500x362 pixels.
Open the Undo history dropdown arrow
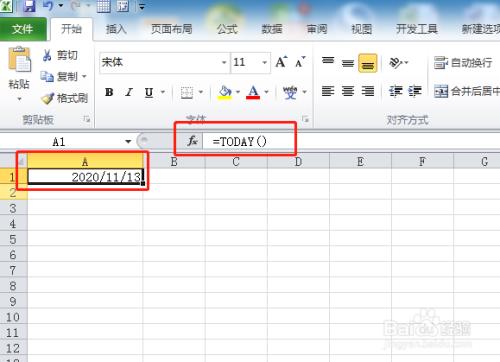click(x=61, y=6)
